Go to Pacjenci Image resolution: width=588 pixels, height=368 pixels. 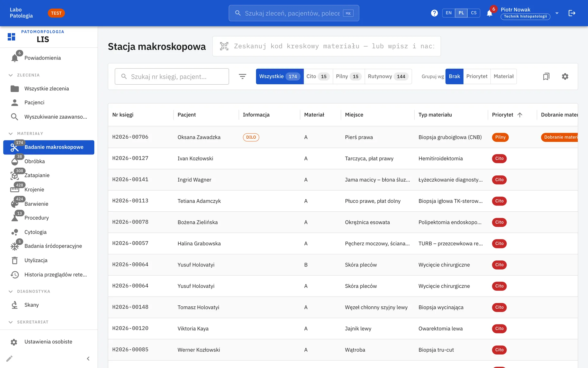pos(49,102)
